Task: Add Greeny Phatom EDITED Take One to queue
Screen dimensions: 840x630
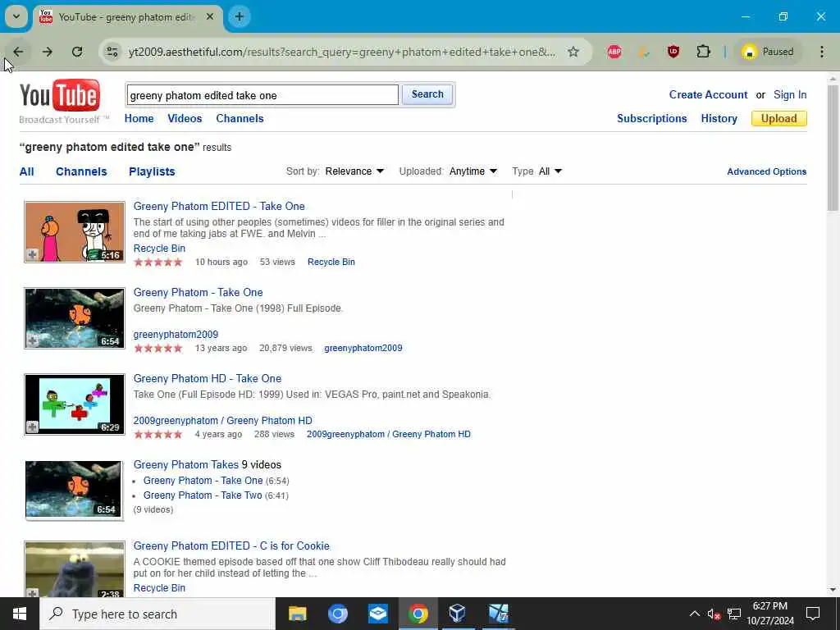Action: tap(32, 255)
